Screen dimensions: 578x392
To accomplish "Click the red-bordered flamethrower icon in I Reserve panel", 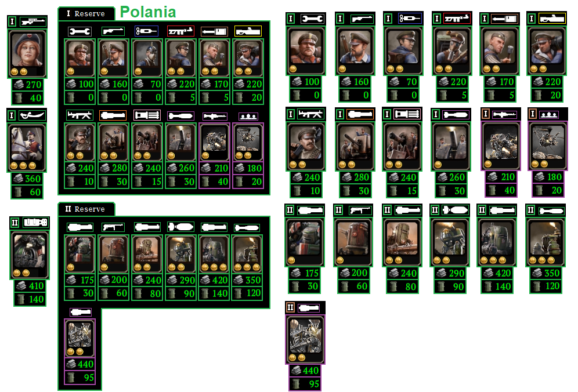I will click(180, 31).
